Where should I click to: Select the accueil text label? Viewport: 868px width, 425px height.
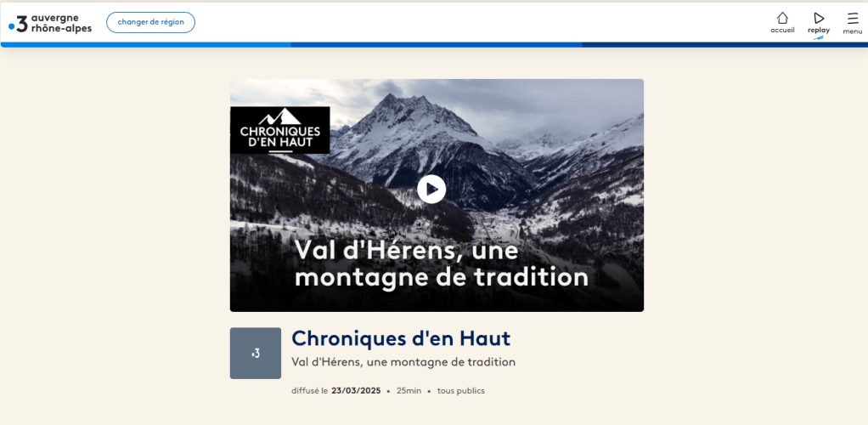pyautogui.click(x=782, y=31)
